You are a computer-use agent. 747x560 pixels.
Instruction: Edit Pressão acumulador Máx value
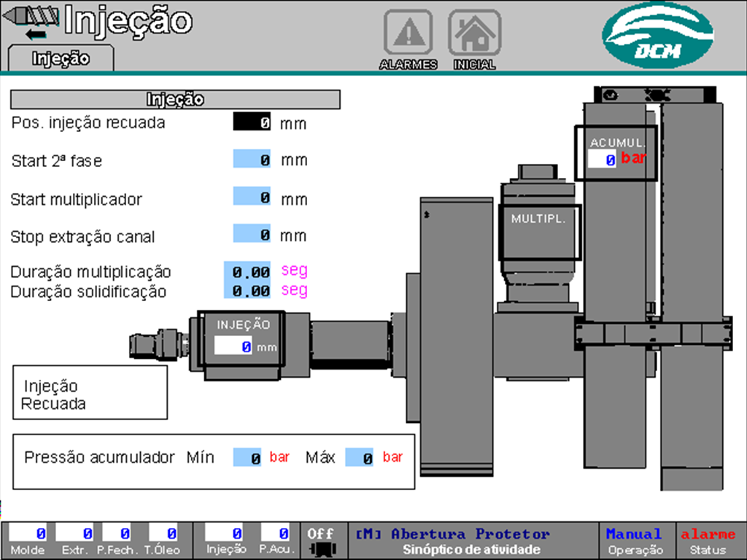(360, 458)
